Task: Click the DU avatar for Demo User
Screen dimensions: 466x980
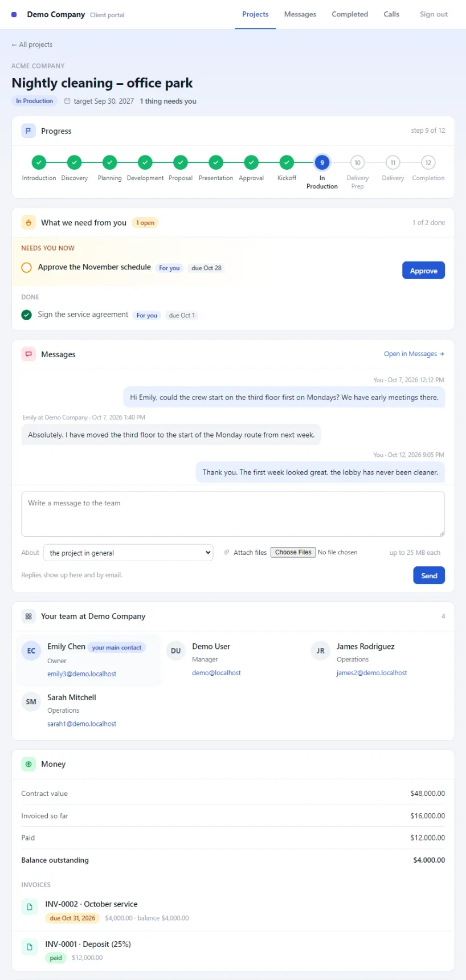Action: tap(176, 651)
